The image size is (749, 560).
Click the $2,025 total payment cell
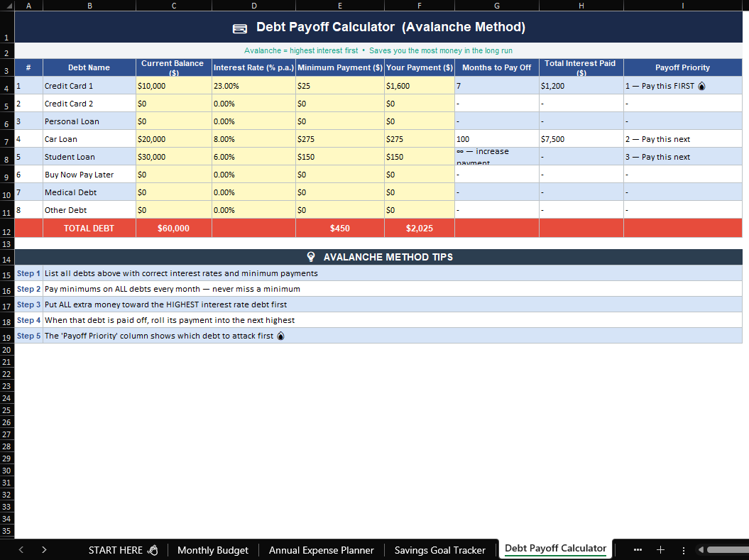420,229
